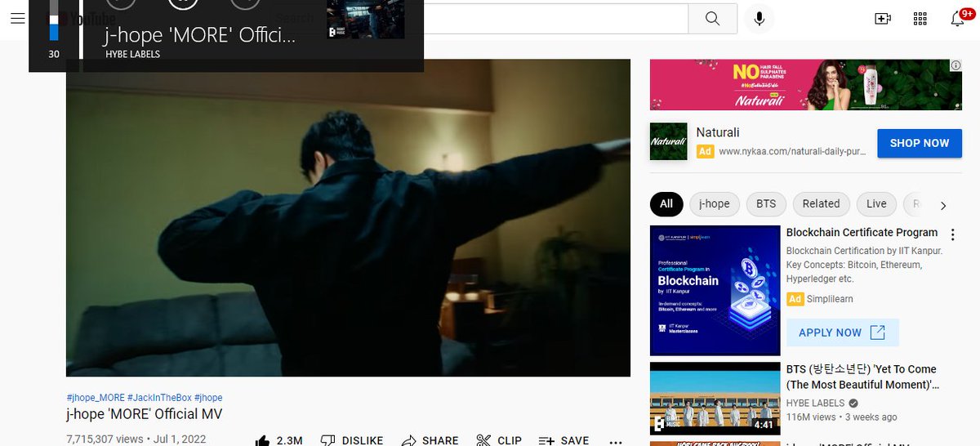Viewport: 980px width, 446px height.
Task: Click the media overlay song title
Action: point(200,35)
